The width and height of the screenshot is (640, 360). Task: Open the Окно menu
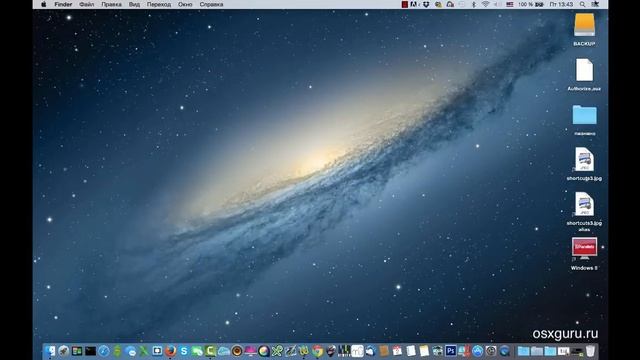(x=185, y=4)
